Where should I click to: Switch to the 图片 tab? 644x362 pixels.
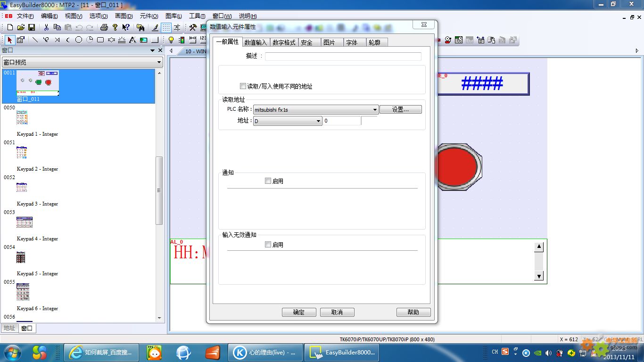point(332,42)
